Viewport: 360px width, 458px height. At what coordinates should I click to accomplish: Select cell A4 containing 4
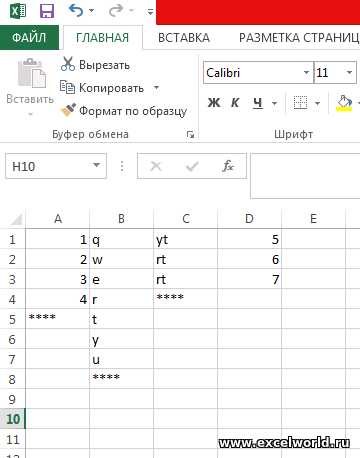click(x=58, y=299)
